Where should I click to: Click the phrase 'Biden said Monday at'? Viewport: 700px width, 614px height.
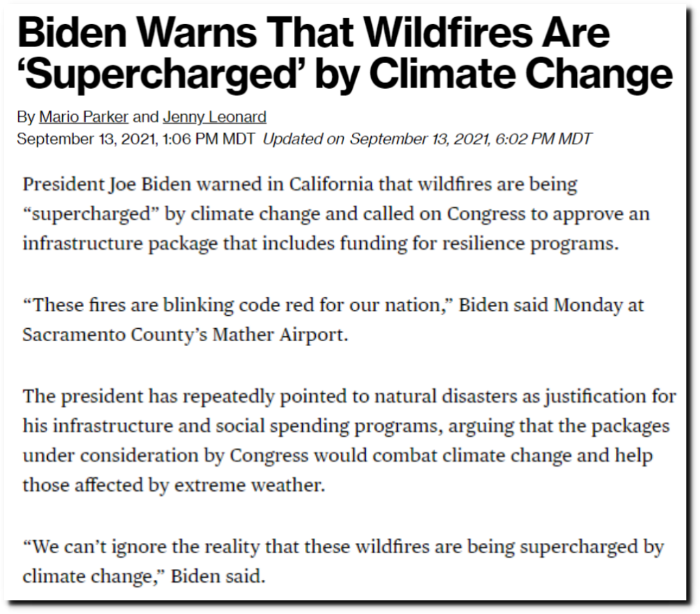(552, 306)
